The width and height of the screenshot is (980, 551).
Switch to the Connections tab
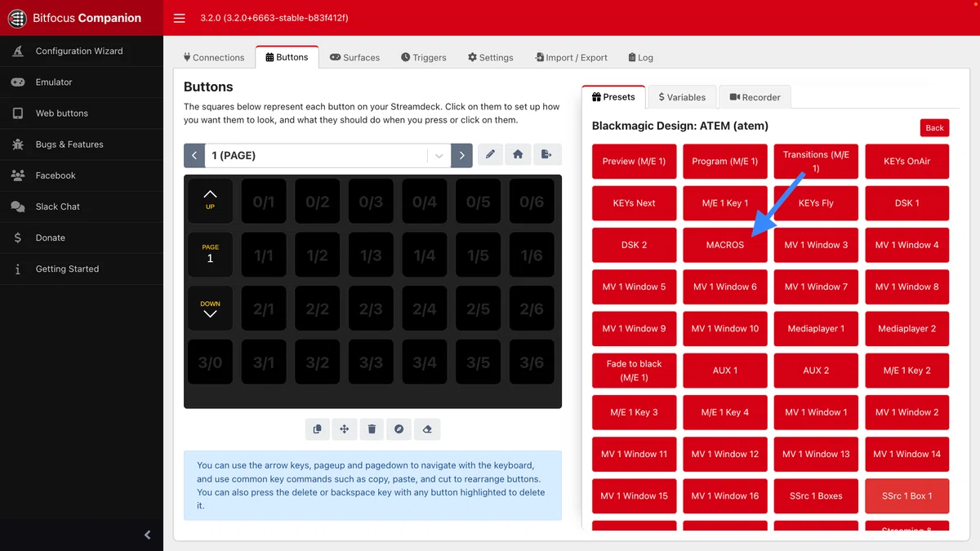[214, 57]
